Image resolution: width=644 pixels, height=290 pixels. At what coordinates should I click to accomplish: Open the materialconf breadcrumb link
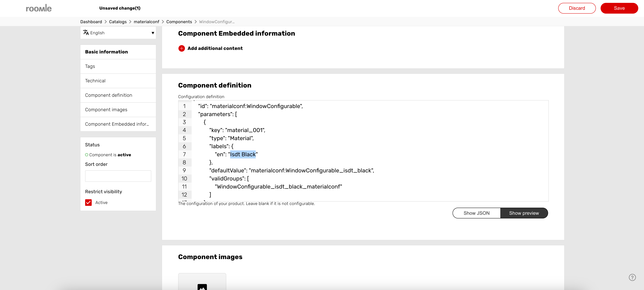click(x=146, y=22)
